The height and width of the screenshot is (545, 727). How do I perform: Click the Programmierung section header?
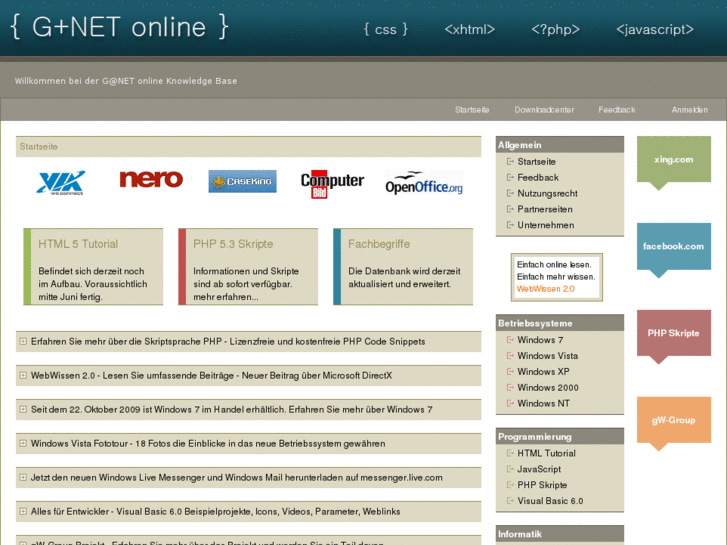point(560,436)
